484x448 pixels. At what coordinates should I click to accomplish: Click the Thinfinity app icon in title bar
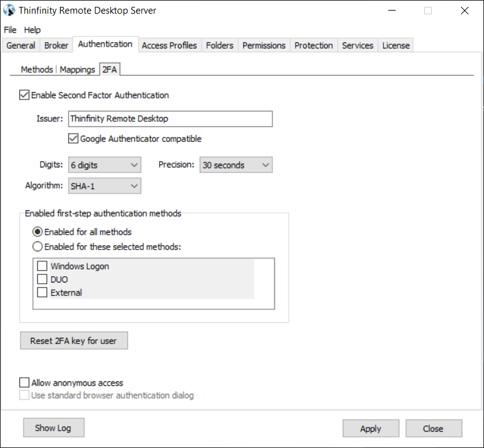[9, 10]
